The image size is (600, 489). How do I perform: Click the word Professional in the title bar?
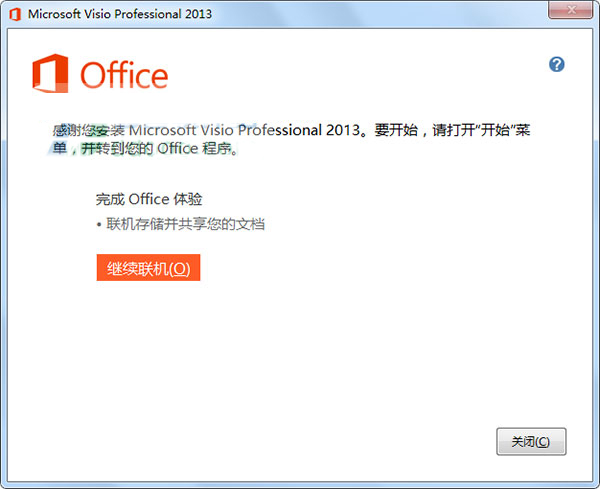pyautogui.click(x=148, y=14)
